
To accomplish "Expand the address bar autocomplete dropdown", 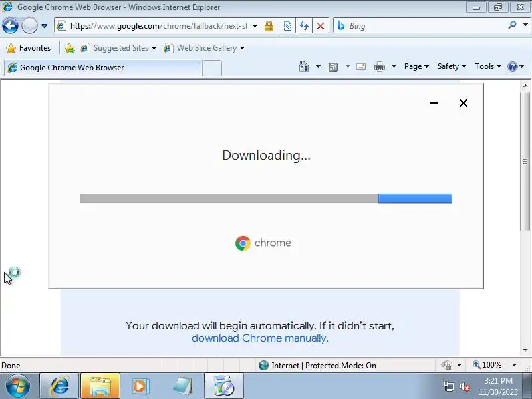I will (x=255, y=26).
